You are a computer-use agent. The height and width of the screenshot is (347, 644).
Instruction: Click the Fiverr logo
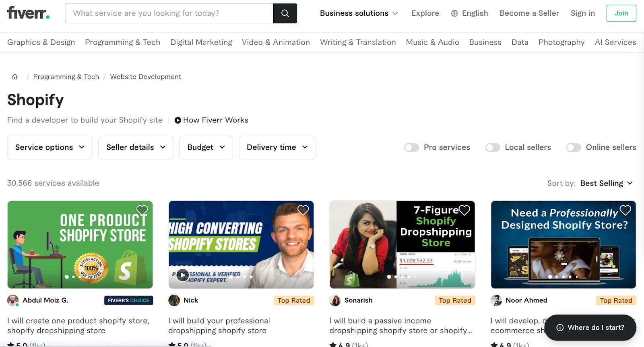(28, 13)
